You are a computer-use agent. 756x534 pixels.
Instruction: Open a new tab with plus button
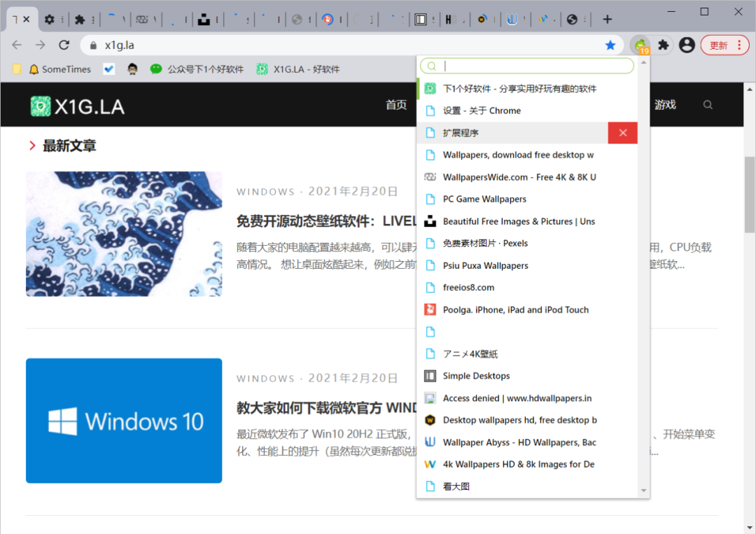pyautogui.click(x=608, y=20)
